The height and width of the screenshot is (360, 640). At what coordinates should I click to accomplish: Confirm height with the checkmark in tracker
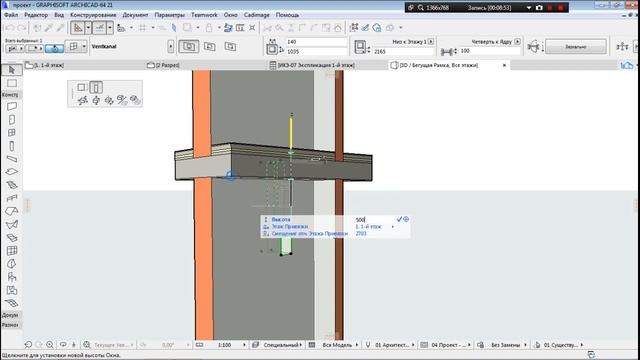pyautogui.click(x=399, y=219)
